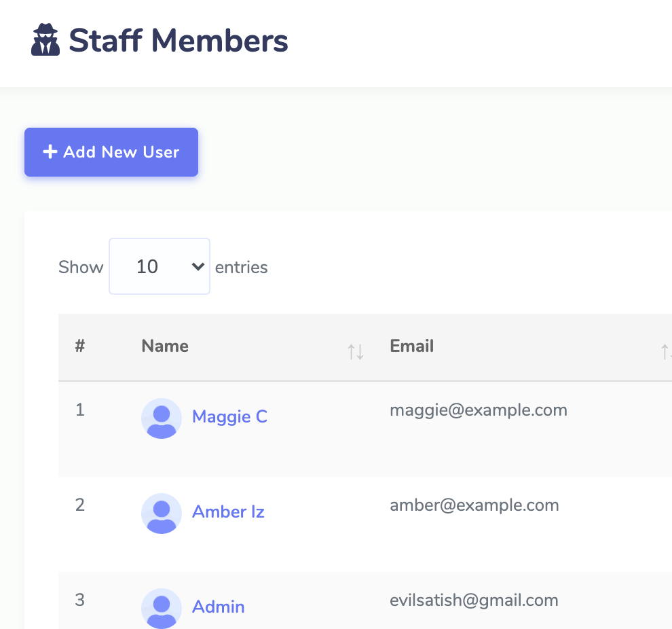Click the maggie@example.com email cell
Viewport: 672px width, 629px height.
coord(479,410)
